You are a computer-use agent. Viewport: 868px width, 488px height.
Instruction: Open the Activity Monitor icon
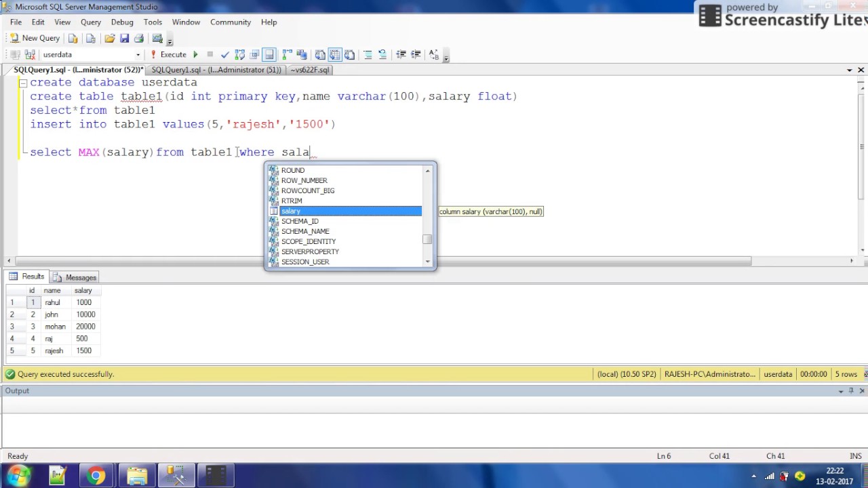click(157, 38)
